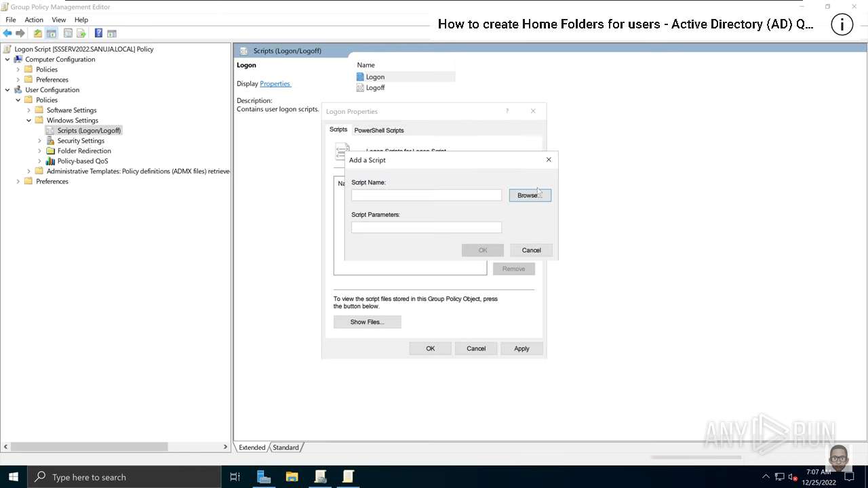Expand the Security Settings node
Viewport: 868px width, 488px height.
click(x=40, y=140)
